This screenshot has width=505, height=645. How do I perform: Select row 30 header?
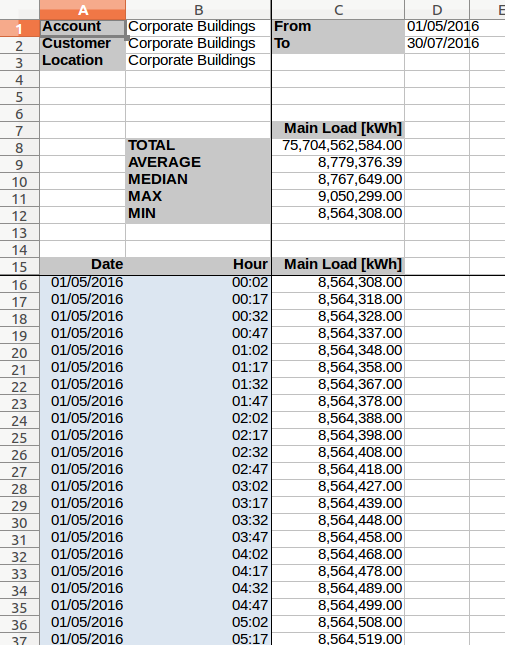point(19,522)
